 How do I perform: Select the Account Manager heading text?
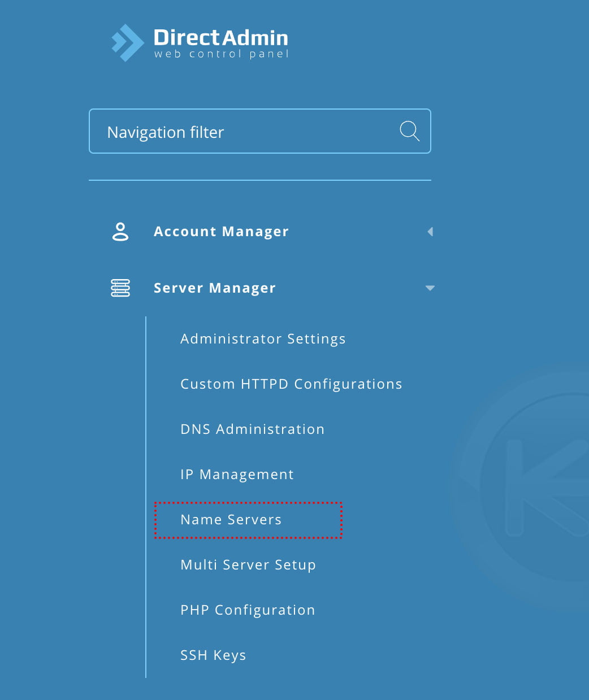point(221,232)
